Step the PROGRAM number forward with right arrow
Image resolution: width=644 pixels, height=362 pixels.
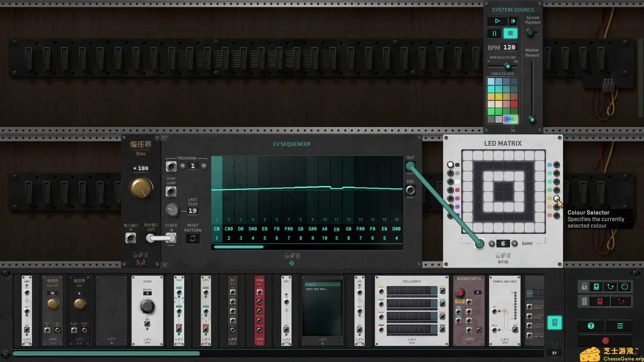point(204,166)
